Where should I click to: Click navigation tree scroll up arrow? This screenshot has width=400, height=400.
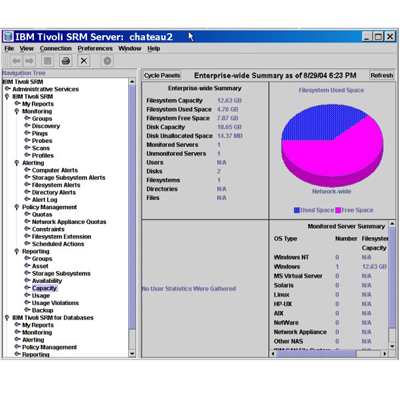132,82
